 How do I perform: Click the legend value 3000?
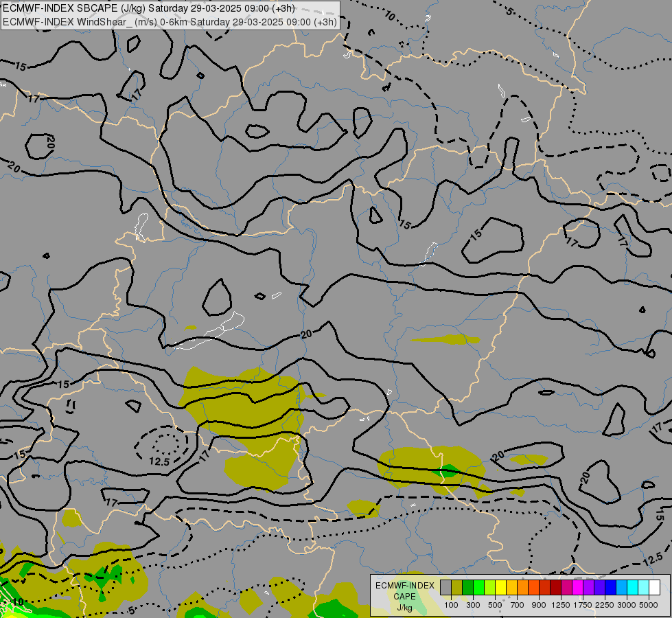[x=627, y=605]
